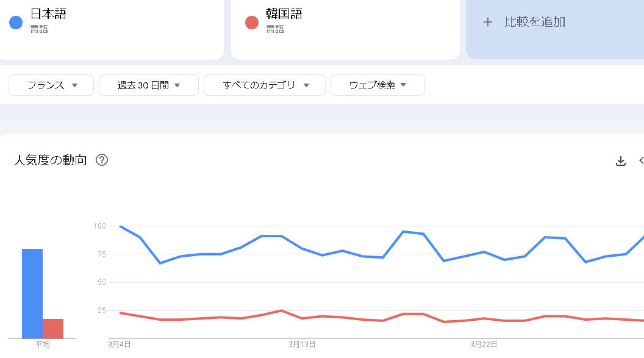The height and width of the screenshot is (358, 644).
Task: Open the フランス region dropdown
Action: pyautogui.click(x=51, y=85)
